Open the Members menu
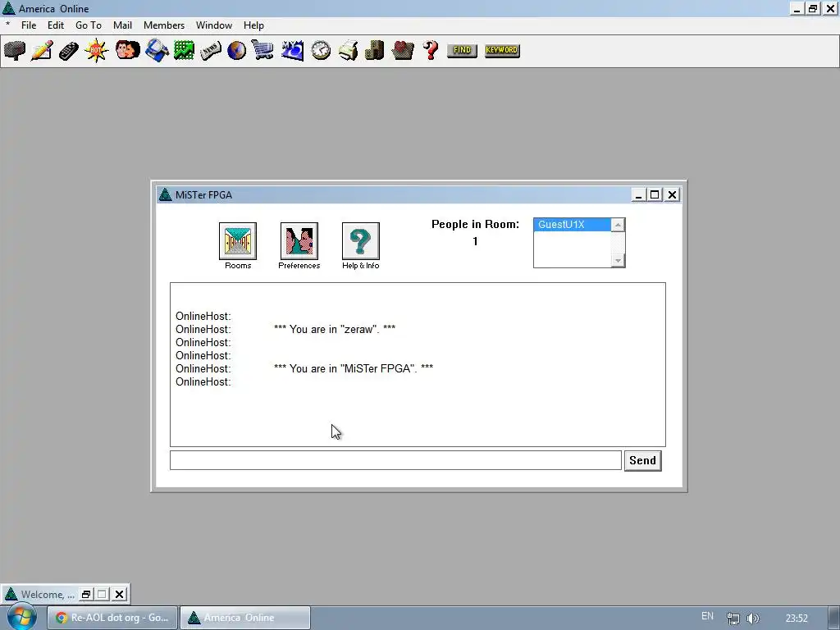Image resolution: width=840 pixels, height=630 pixels. tap(164, 25)
